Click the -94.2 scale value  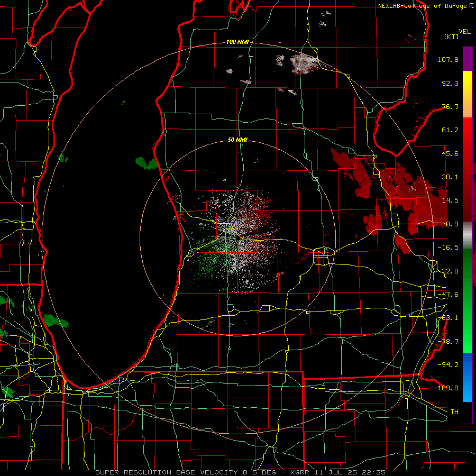[448, 364]
